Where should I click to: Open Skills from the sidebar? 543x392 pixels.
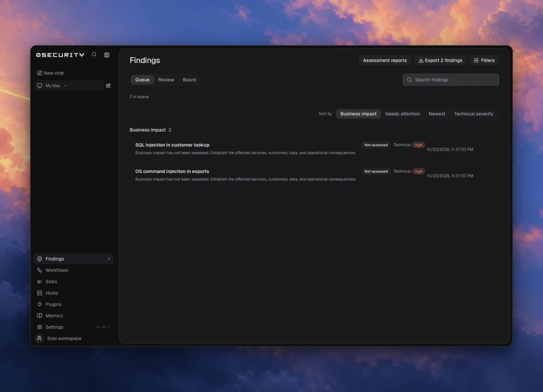coord(74,282)
